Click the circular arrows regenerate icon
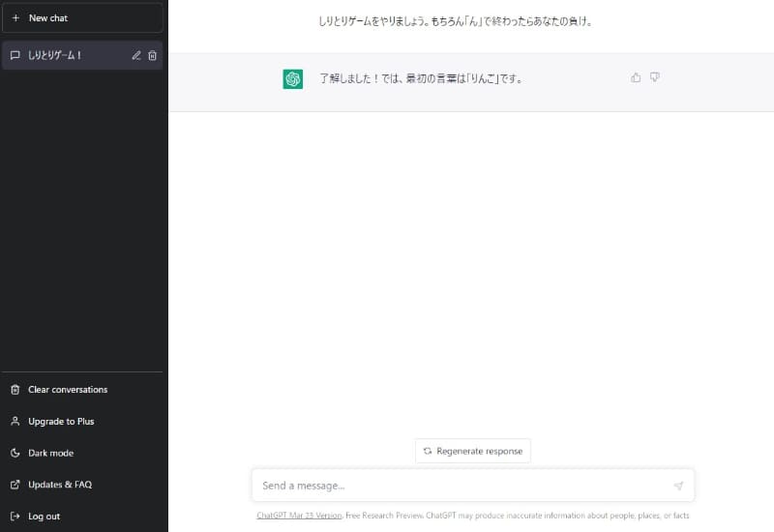 (428, 451)
